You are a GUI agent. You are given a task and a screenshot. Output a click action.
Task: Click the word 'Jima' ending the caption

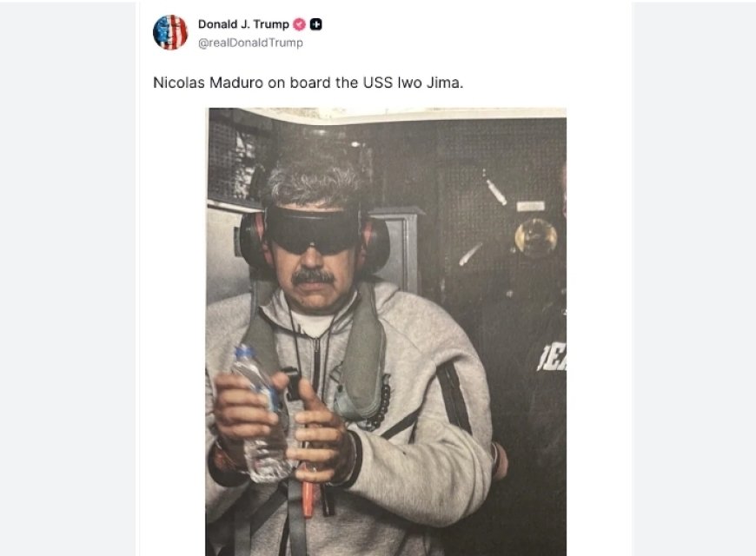pos(475,83)
